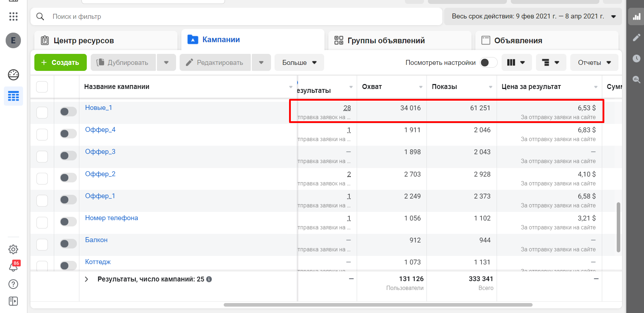Switch to Группы объявлений tab
644x313 pixels.
tap(400, 40)
